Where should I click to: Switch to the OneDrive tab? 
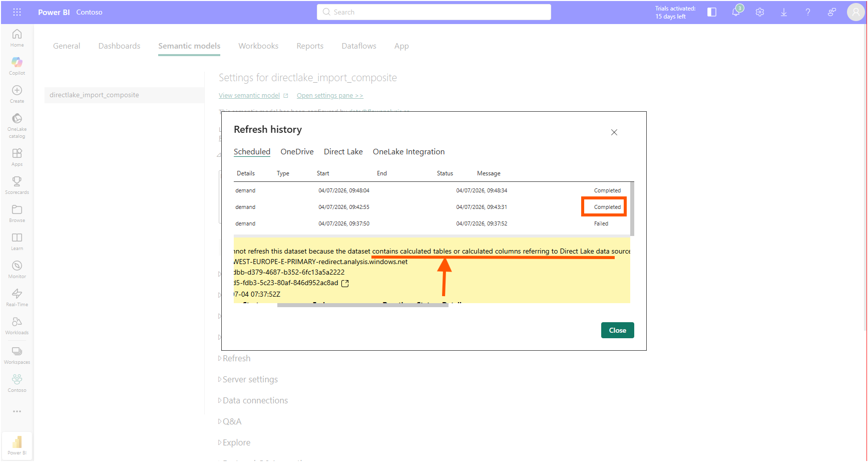tap(297, 152)
